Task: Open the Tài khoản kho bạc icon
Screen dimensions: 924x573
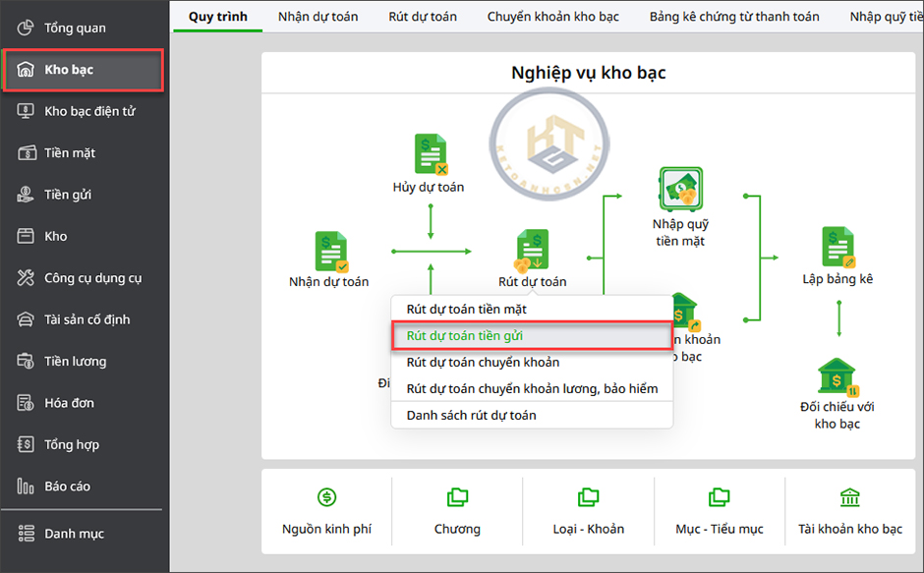Action: click(x=850, y=497)
